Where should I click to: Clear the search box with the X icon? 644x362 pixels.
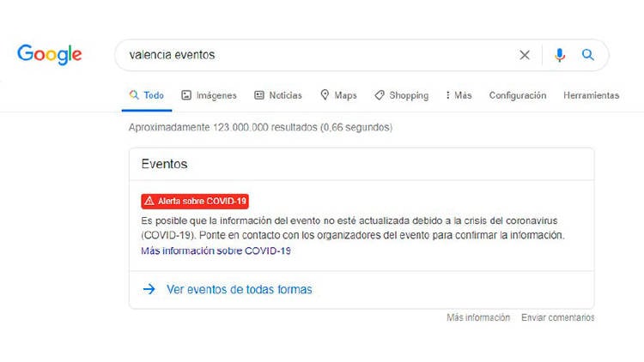[525, 55]
